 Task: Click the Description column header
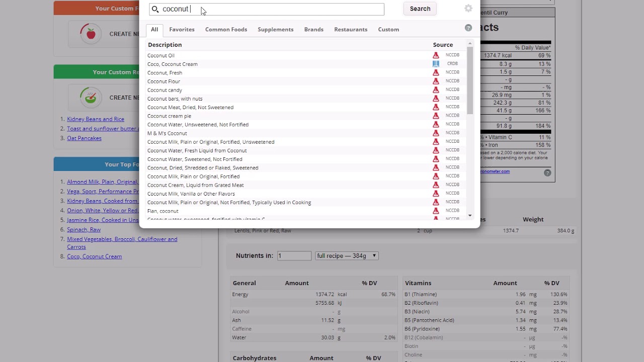click(165, 45)
